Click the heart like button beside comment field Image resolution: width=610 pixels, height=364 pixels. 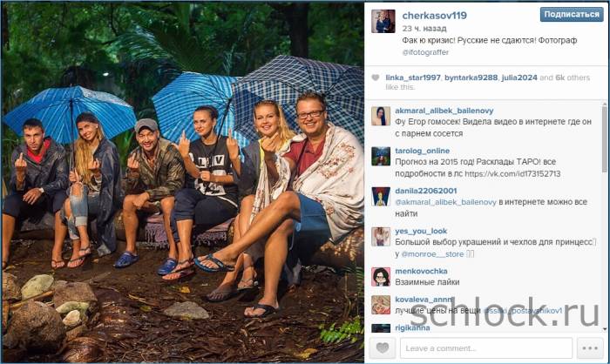tap(382, 347)
